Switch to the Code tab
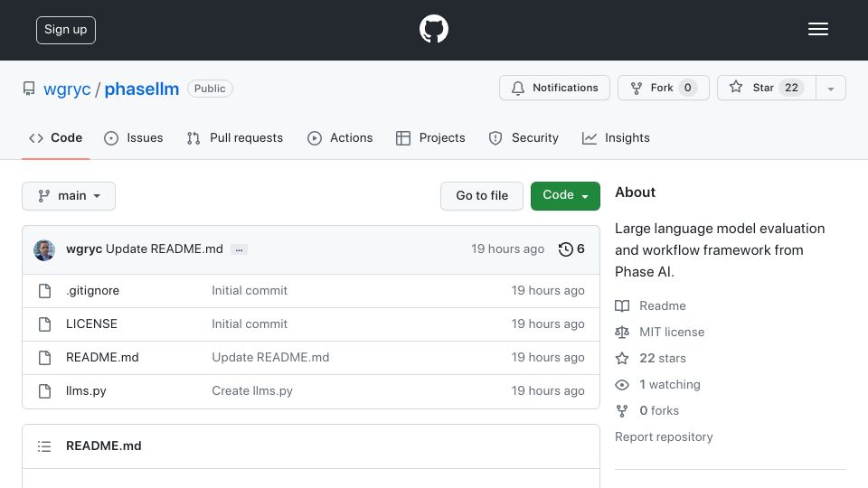This screenshot has height=488, width=868. coord(55,137)
